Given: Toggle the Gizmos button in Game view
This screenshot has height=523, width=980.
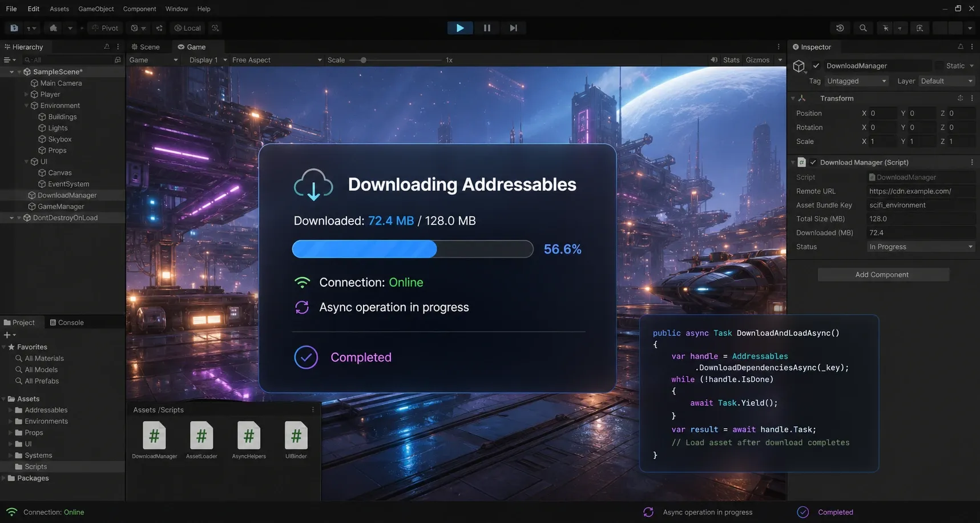Looking at the screenshot, I should [757, 60].
